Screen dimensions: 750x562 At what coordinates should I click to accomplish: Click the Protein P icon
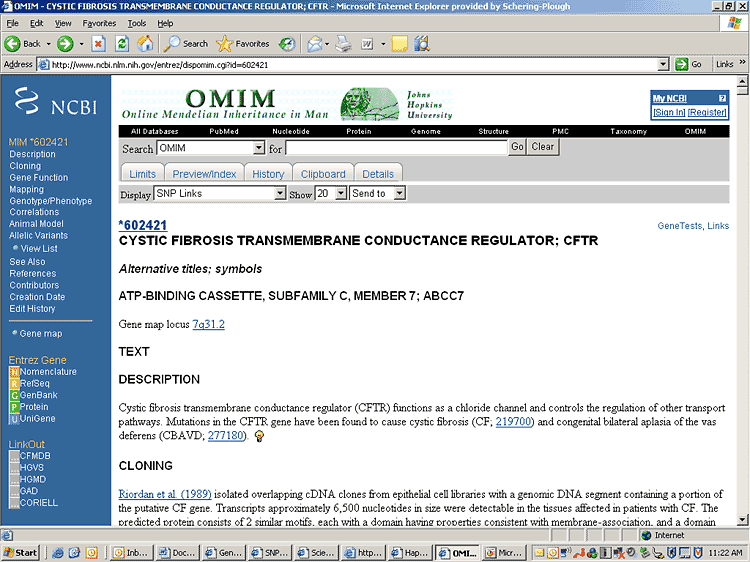tap(14, 407)
